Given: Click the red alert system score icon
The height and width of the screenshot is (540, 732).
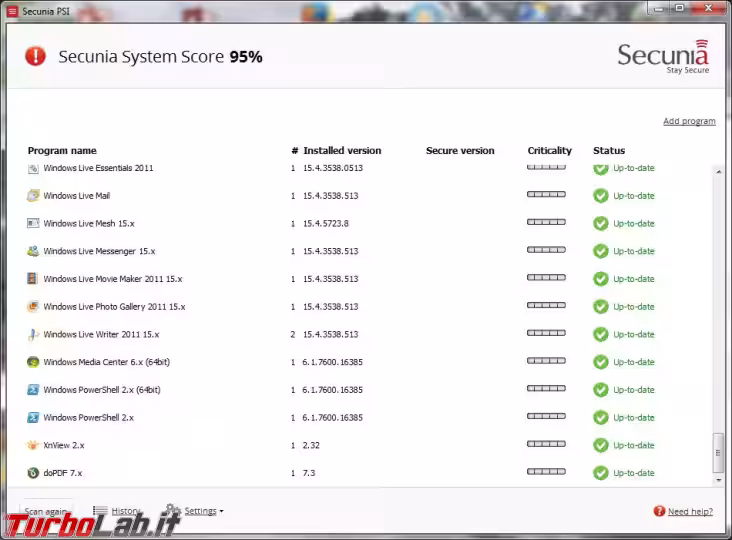Looking at the screenshot, I should (36, 56).
